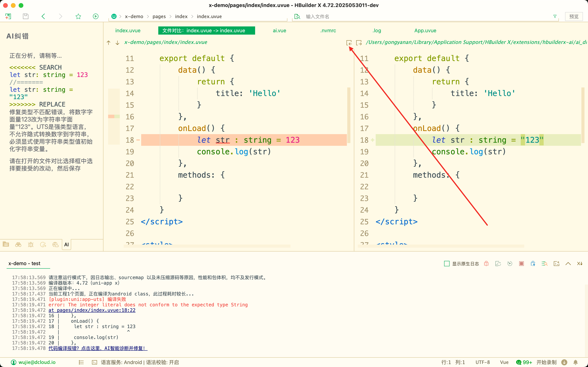The height and width of the screenshot is (367, 588).
Task: Select the AI tab in left panel
Action: (x=66, y=244)
